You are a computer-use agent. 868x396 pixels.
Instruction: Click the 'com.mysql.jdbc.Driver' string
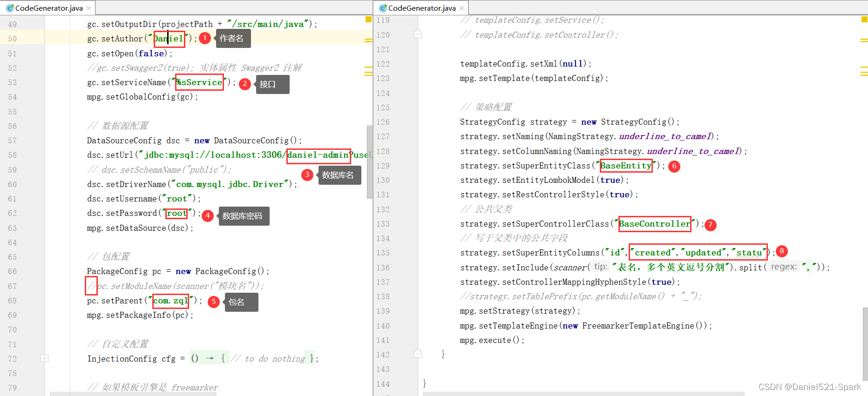[230, 184]
